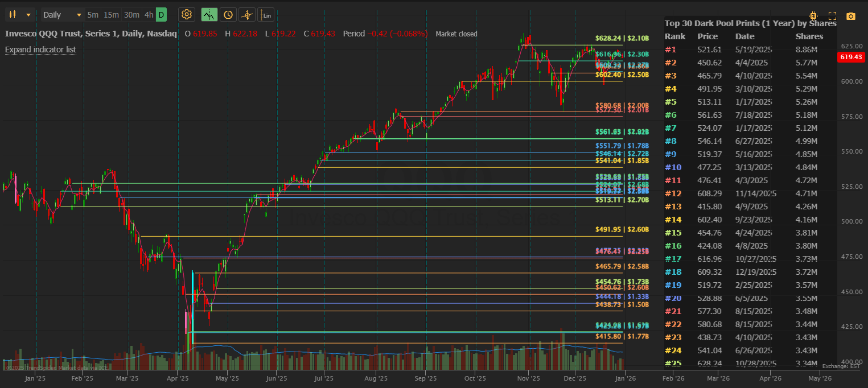Image resolution: width=868 pixels, height=388 pixels.
Task: Click the AI chip icon above the table
Action: click(x=813, y=15)
